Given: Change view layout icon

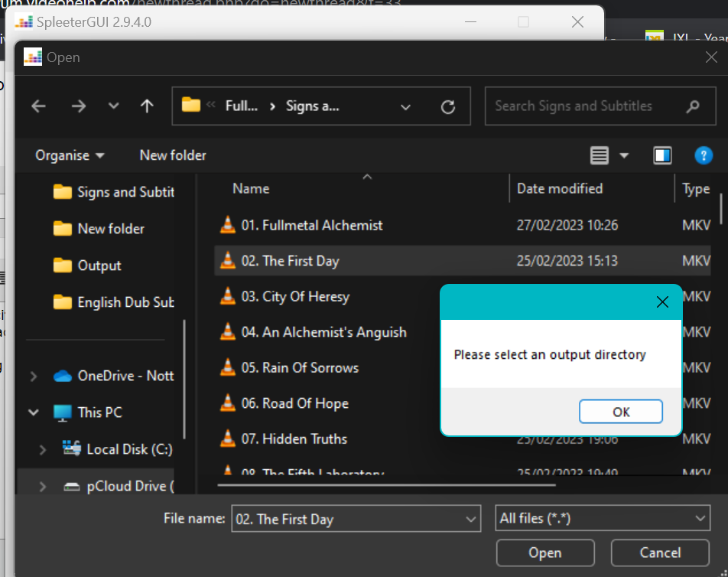Looking at the screenshot, I should 600,155.
